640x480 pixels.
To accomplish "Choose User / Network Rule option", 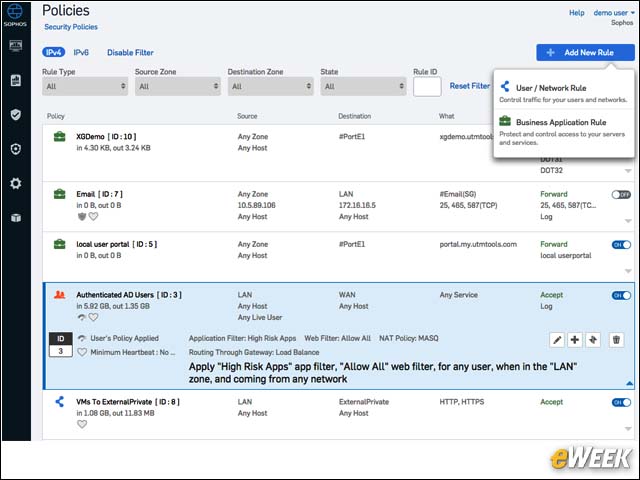I will pos(563,92).
